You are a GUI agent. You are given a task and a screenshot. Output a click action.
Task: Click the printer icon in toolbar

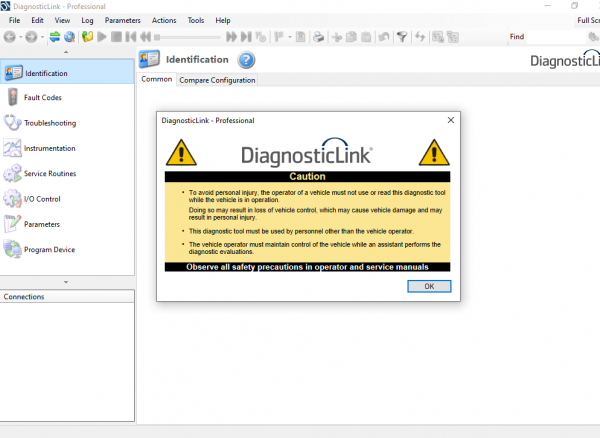point(318,37)
